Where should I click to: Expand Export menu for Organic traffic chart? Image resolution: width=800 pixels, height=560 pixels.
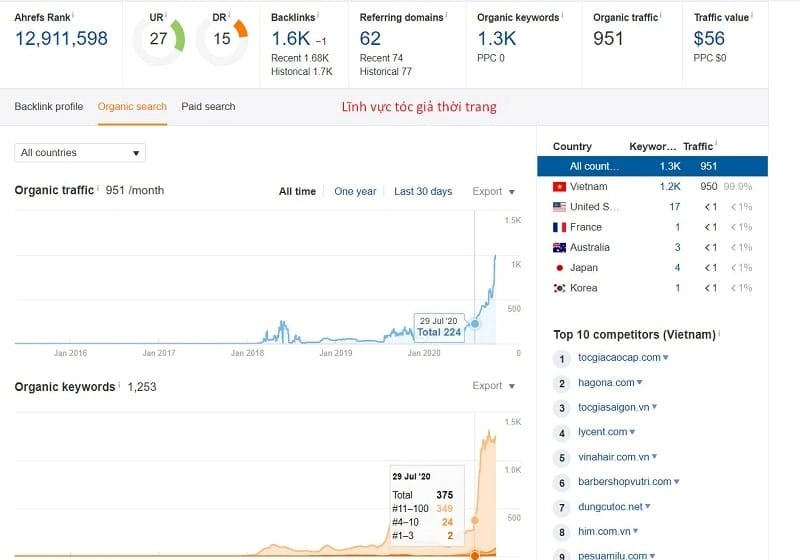[493, 192]
